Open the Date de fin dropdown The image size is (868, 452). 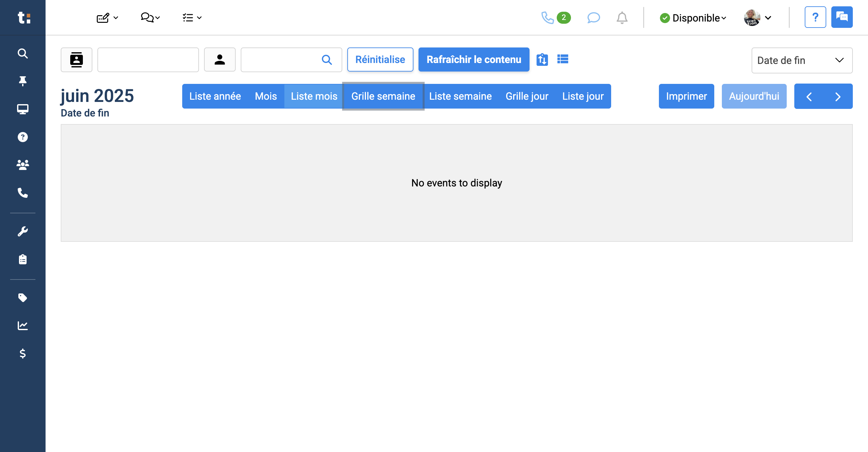pos(802,60)
